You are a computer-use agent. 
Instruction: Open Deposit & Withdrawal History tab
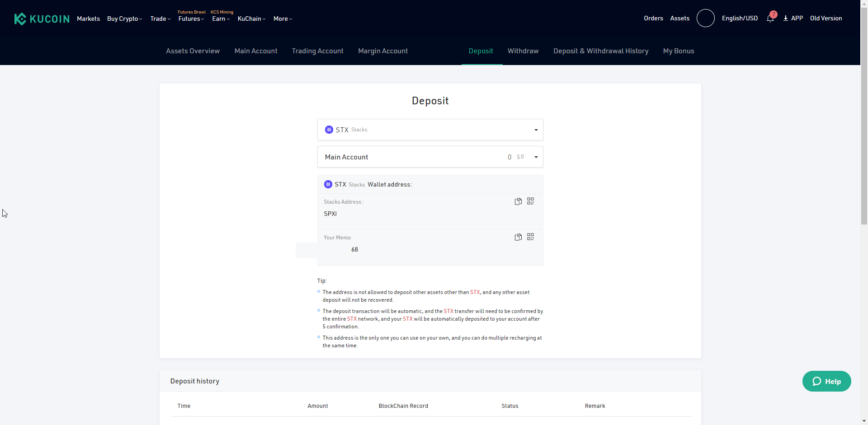pyautogui.click(x=600, y=51)
